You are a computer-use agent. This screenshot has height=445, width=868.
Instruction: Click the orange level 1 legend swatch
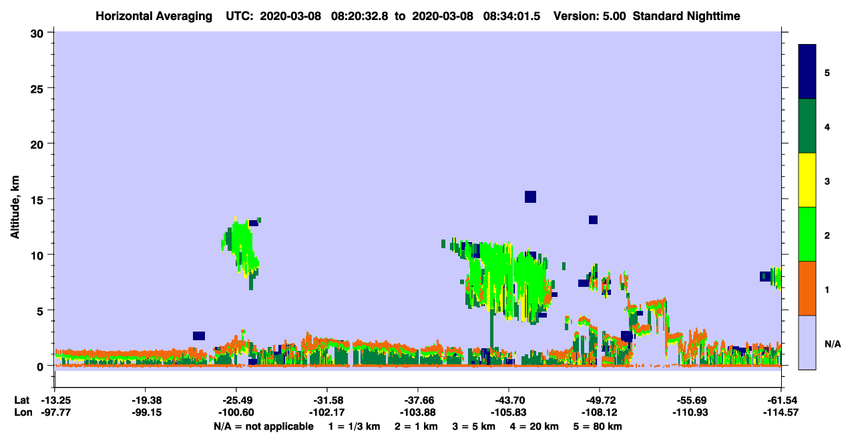(x=807, y=288)
